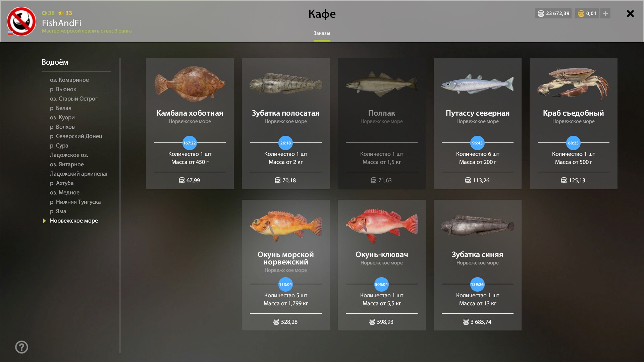644x362 pixels.
Task: Click the FishAndFi profile avatar icon
Action: [x=21, y=21]
